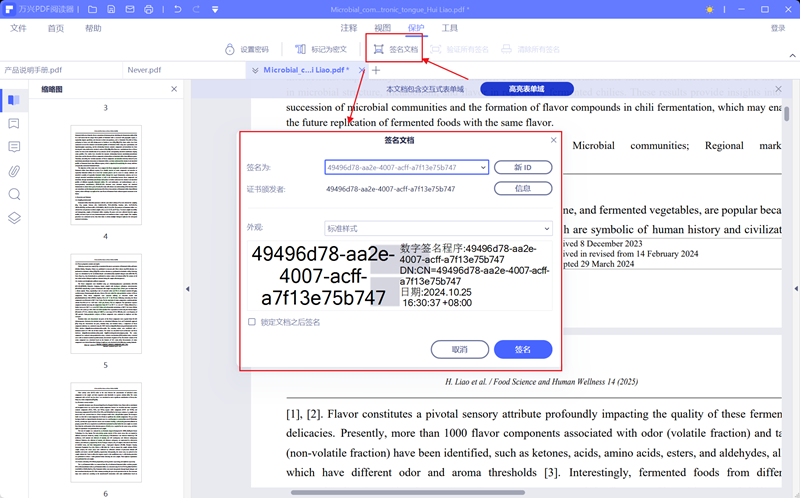Open the 首页 menu

pos(56,28)
